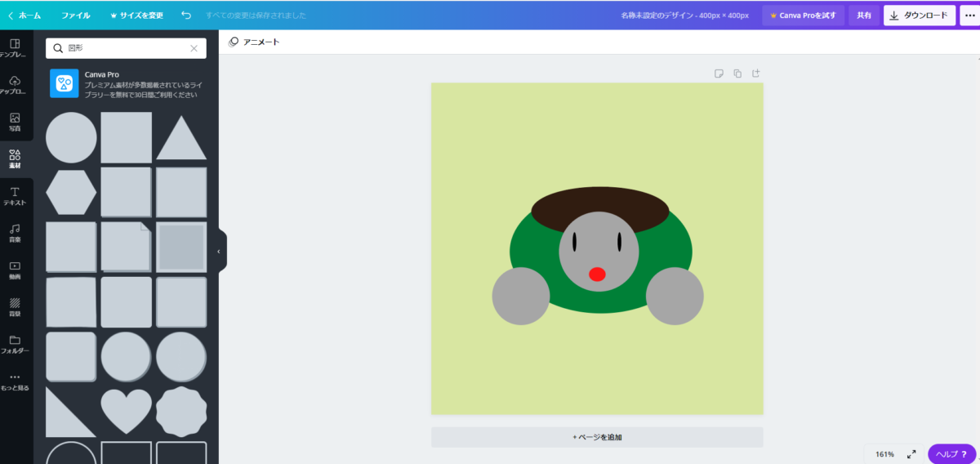Click the Share (共有) button
This screenshot has height=464, width=980.
[x=864, y=15]
